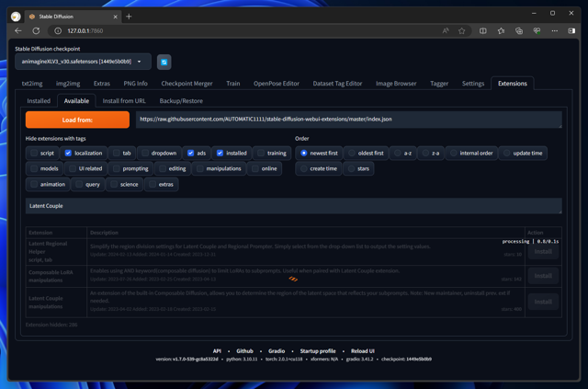The height and width of the screenshot is (389, 588).
Task: Add this page to favorites with the star icon
Action: point(461,30)
